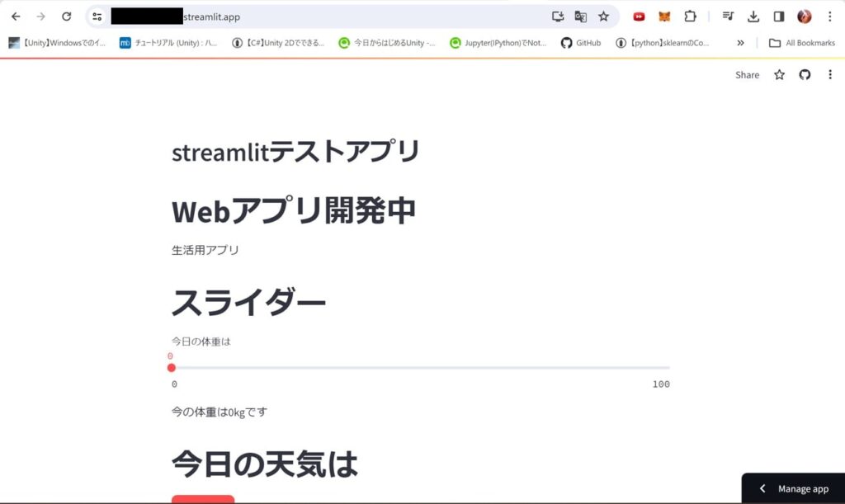The width and height of the screenshot is (845, 504).
Task: Click the MetaMask fox extension icon
Action: [x=664, y=16]
